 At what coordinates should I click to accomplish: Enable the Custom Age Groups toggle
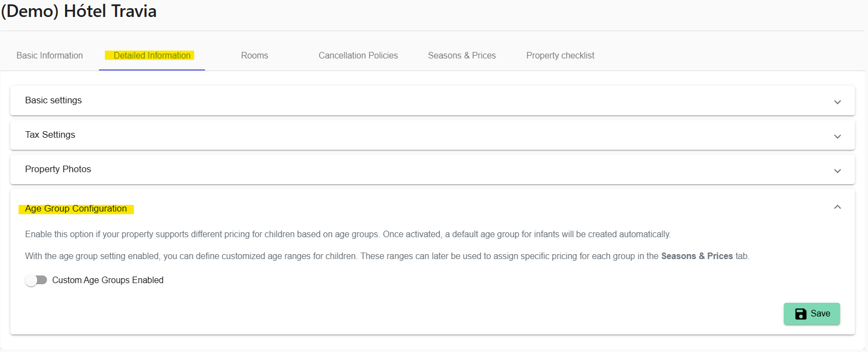pos(36,280)
